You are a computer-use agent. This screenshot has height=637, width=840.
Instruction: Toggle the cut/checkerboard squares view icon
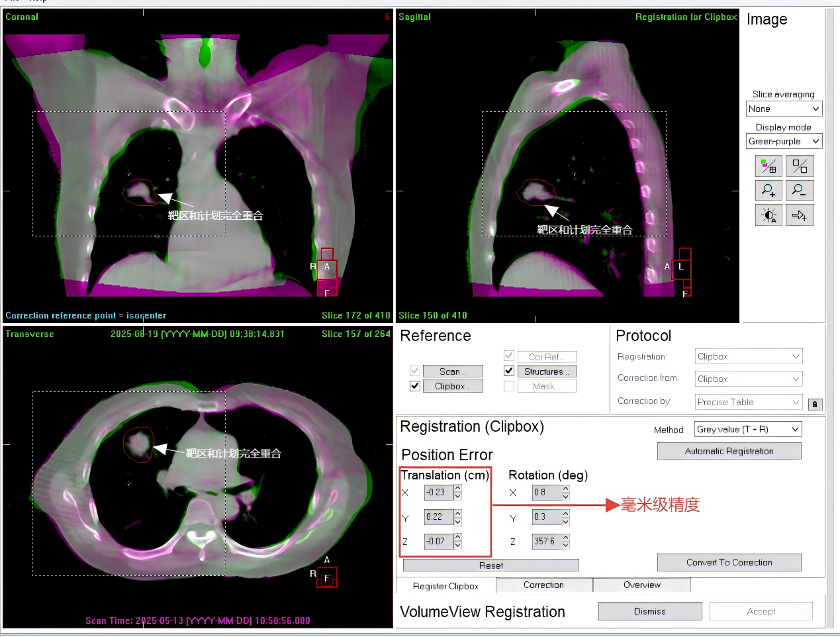(800, 166)
